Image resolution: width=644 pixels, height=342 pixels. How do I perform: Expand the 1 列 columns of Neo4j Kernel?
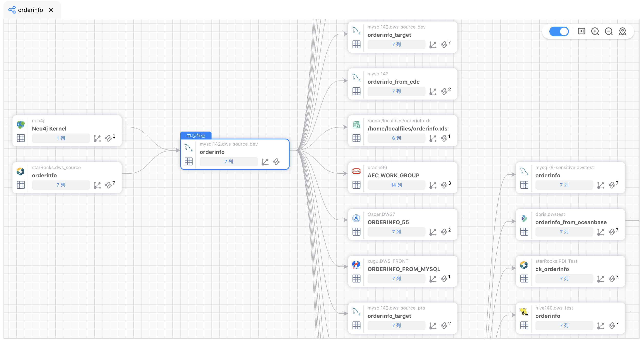pos(60,138)
